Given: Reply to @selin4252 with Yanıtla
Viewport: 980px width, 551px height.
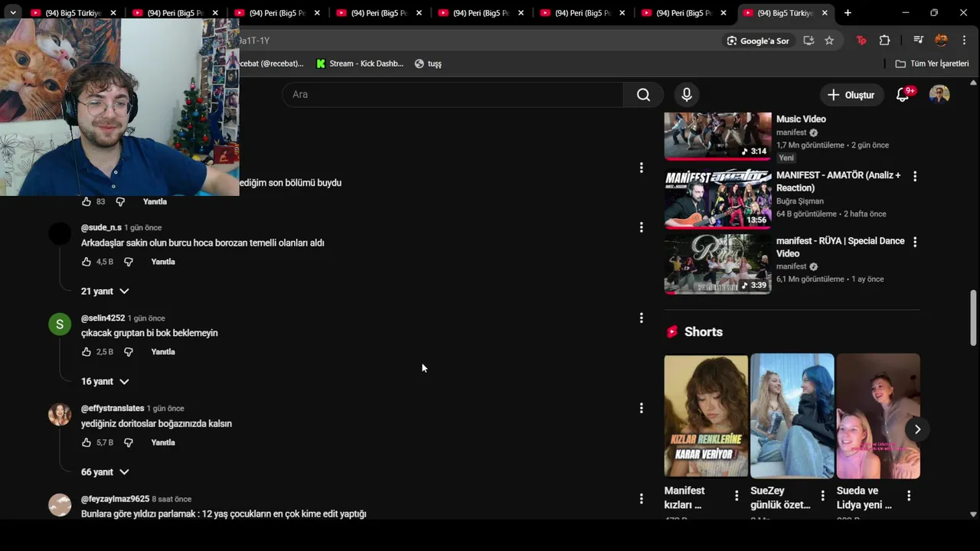Looking at the screenshot, I should (x=163, y=352).
